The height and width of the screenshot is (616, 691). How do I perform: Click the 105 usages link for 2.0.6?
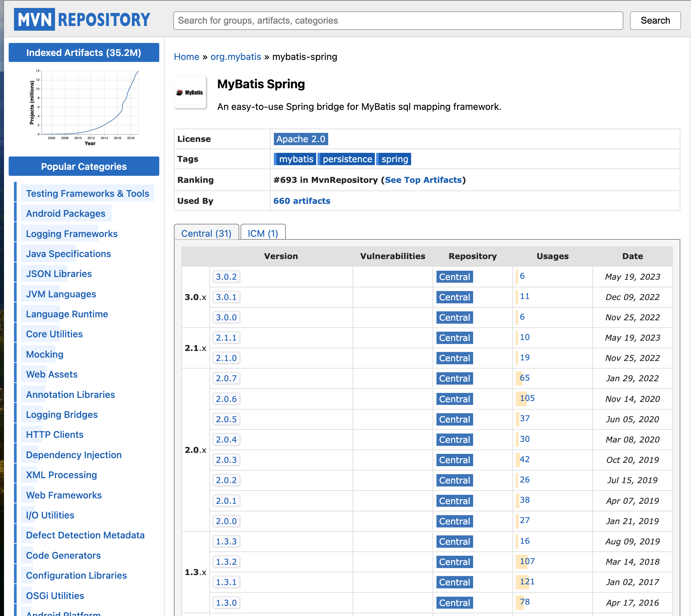click(x=527, y=398)
